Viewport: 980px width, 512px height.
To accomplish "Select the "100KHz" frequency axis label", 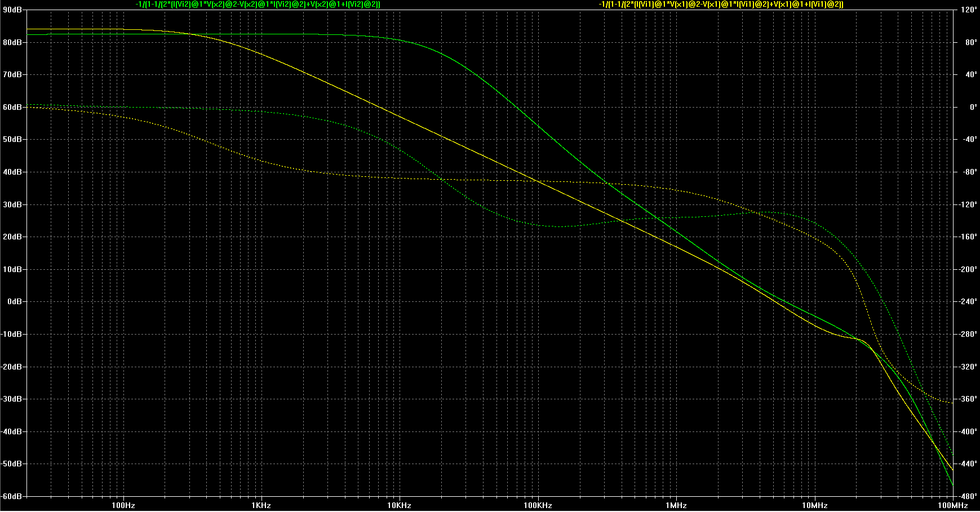I will coord(538,505).
